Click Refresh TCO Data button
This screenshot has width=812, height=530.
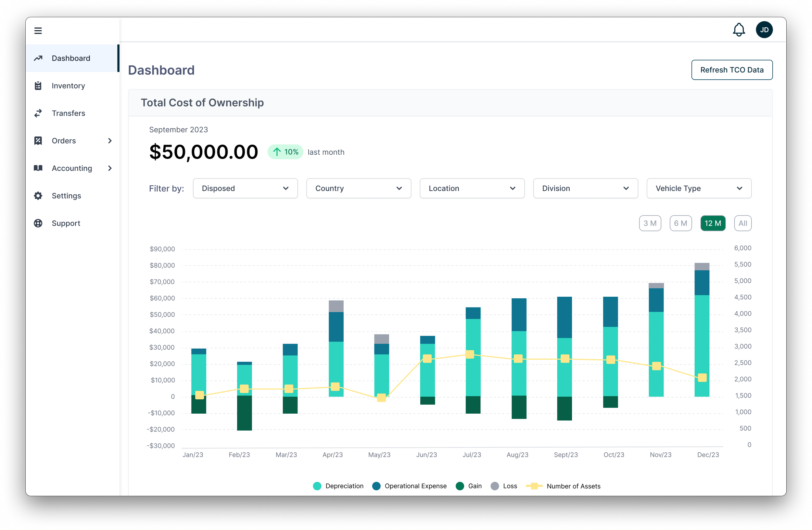pos(731,70)
